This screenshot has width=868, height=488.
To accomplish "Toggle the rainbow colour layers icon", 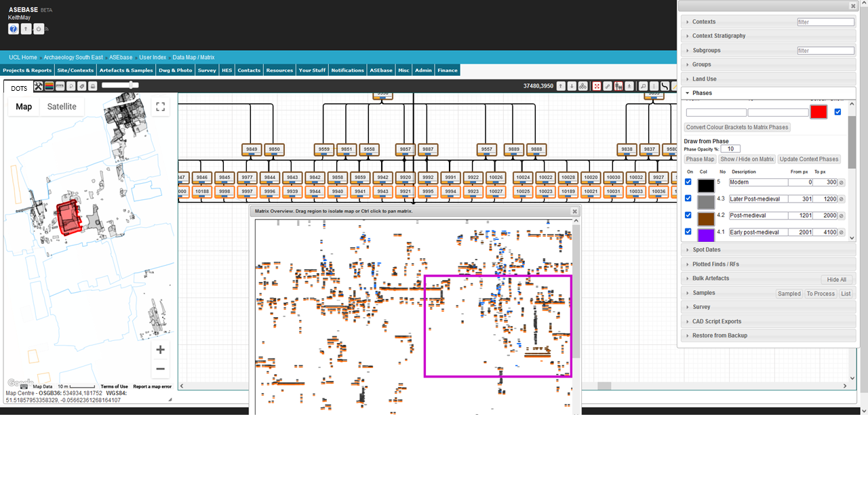I will 49,86.
